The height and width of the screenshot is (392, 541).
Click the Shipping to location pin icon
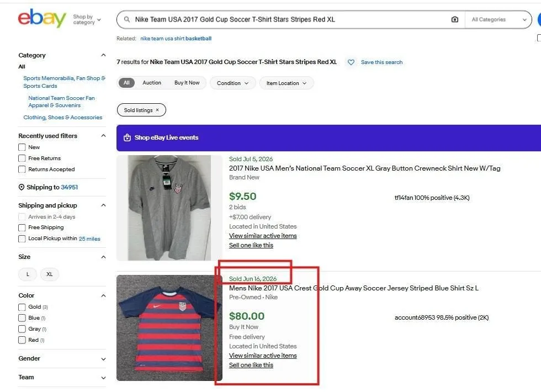point(22,187)
